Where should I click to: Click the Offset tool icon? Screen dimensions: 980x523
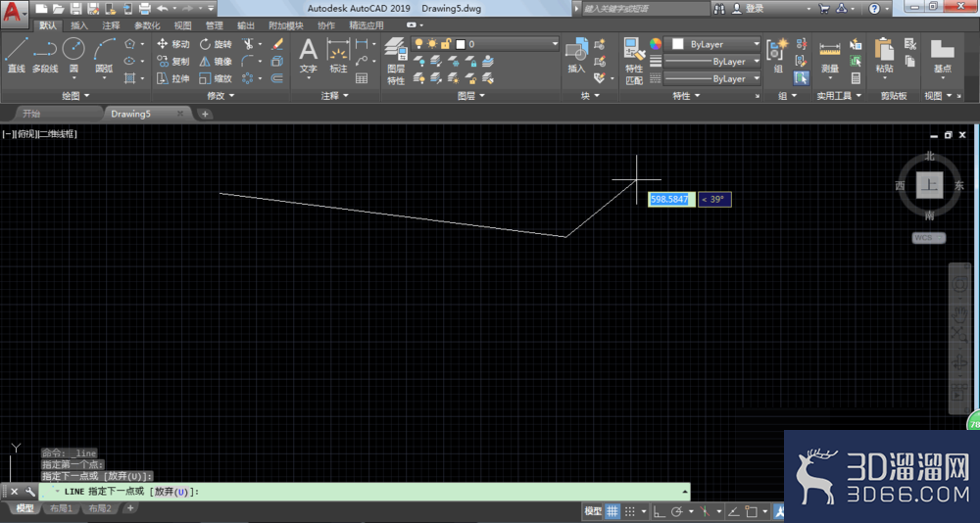pos(277,78)
